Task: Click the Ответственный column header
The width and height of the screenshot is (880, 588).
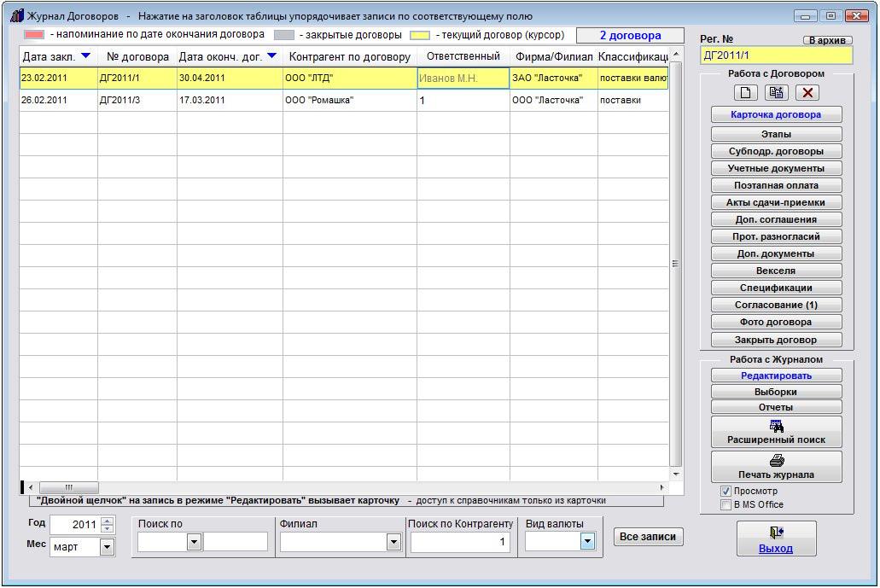Action: click(x=463, y=57)
